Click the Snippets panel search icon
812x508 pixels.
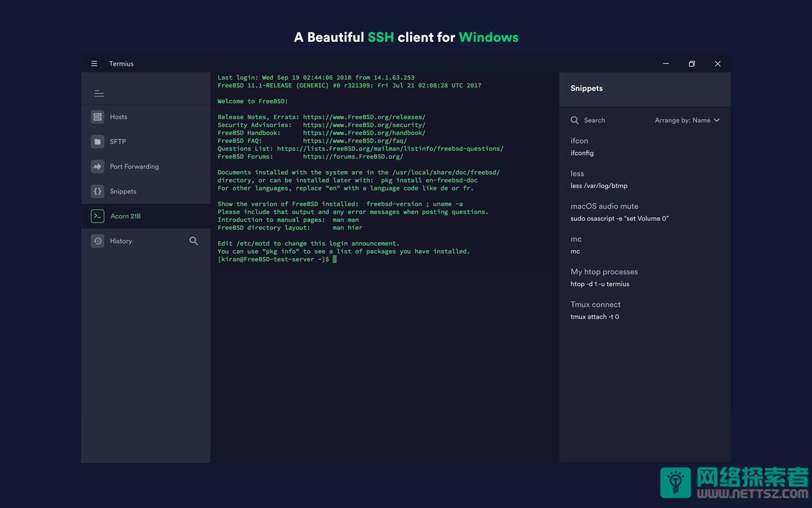(x=575, y=120)
